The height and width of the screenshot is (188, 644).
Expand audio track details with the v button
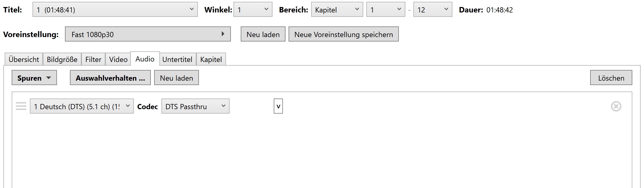278,106
